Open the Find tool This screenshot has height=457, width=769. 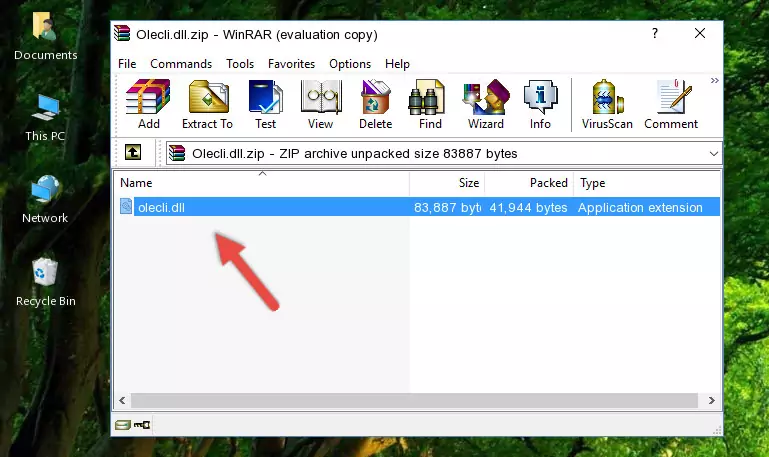click(x=430, y=104)
